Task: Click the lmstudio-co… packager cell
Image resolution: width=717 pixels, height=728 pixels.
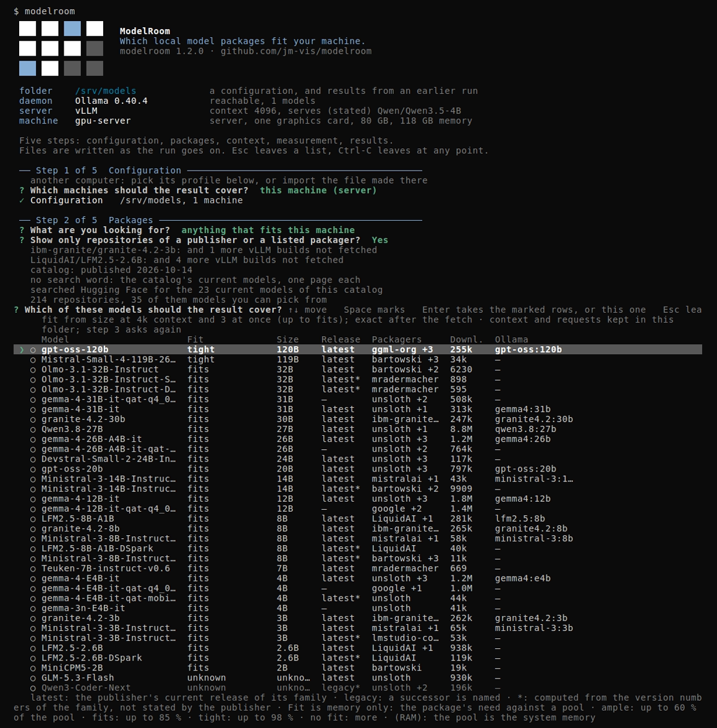Action: click(x=405, y=638)
